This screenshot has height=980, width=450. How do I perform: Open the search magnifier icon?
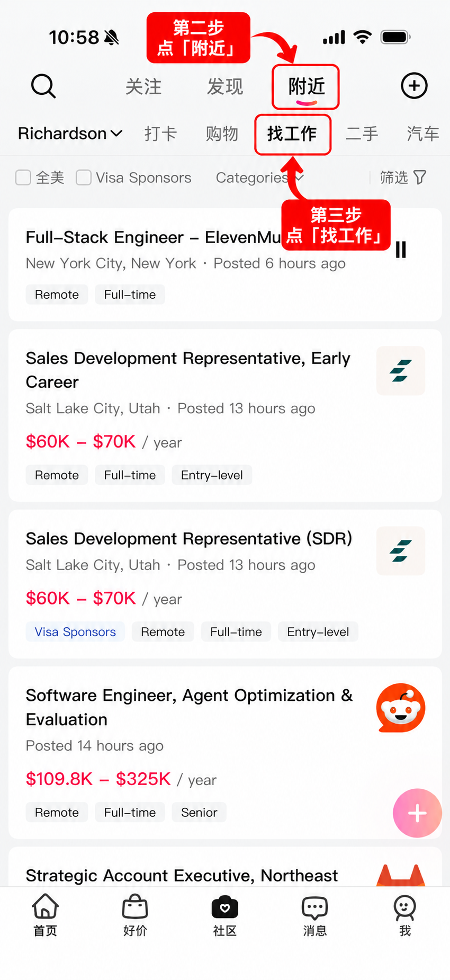point(43,86)
